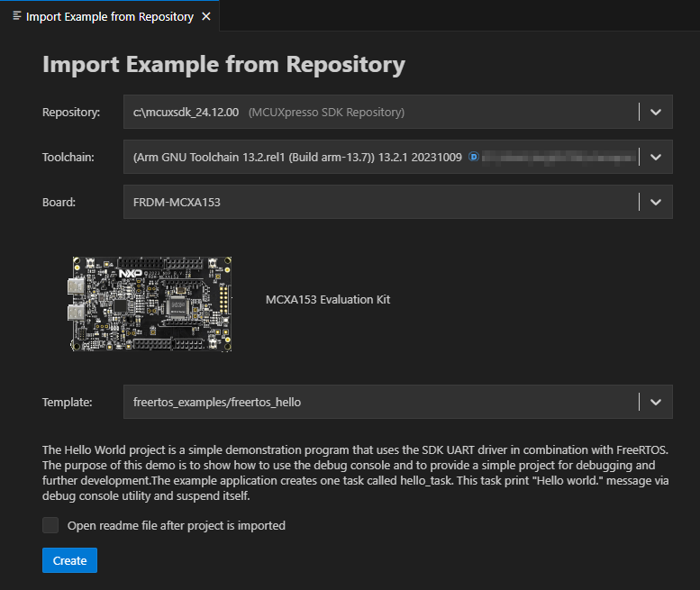The width and height of the screenshot is (700, 590).
Task: Click the Import Example from Repository heading
Action: coord(223,65)
